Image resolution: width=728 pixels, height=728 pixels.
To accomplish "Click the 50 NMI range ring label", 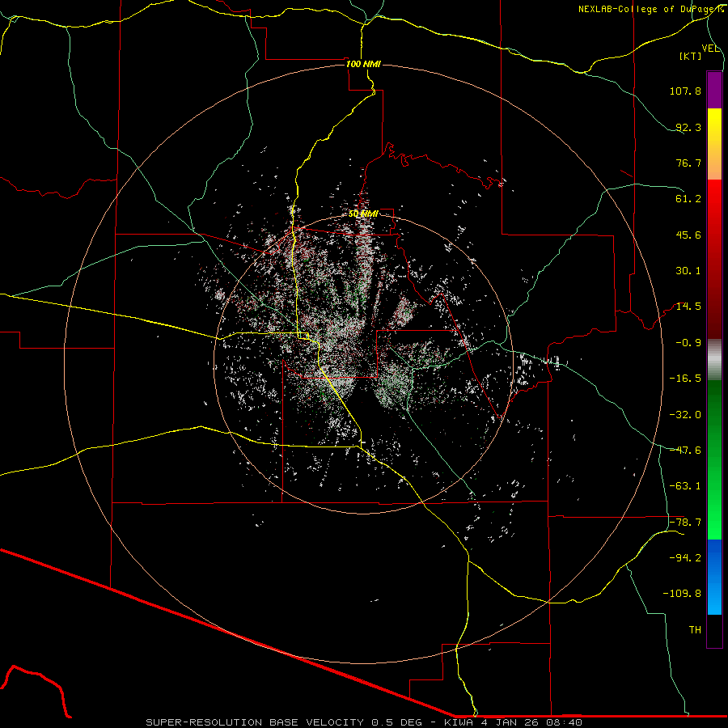I will pos(363,214).
